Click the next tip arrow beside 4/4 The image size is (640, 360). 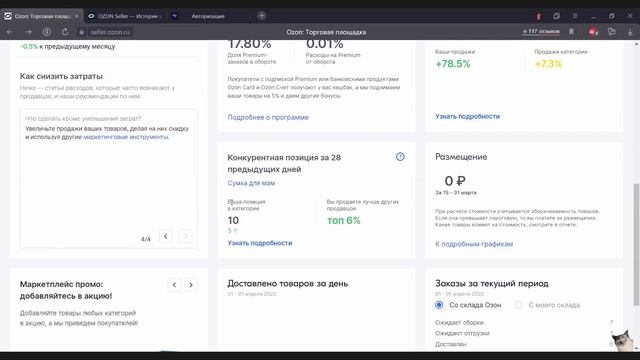186,236
